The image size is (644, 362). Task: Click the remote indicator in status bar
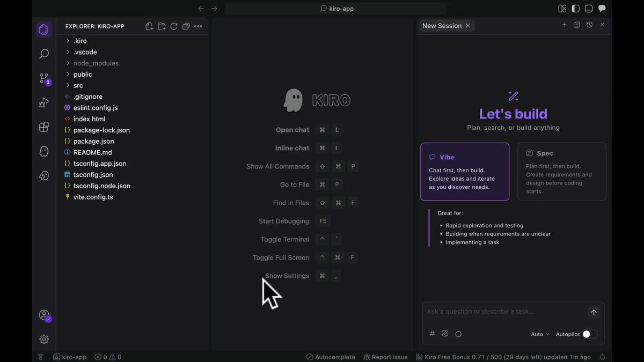(x=41, y=357)
